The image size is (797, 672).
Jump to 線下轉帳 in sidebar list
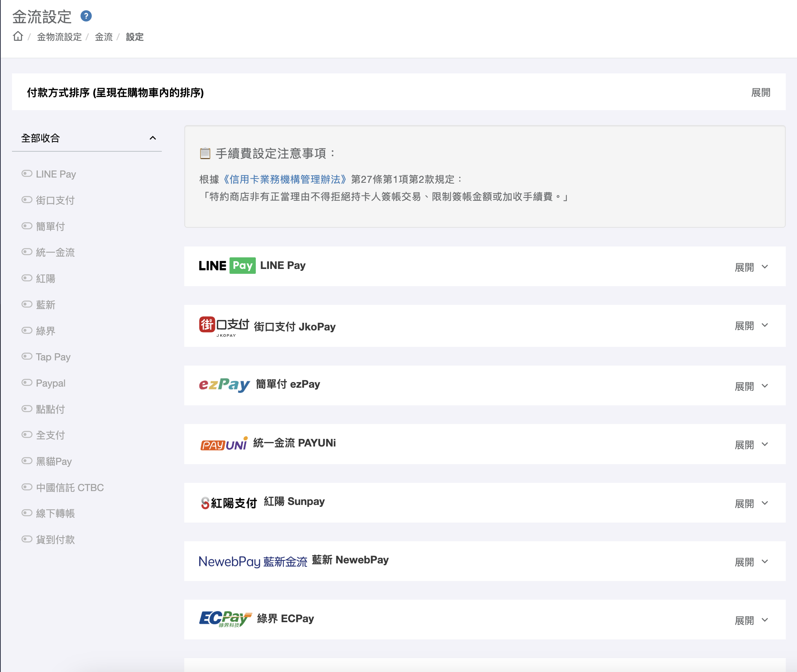point(55,514)
